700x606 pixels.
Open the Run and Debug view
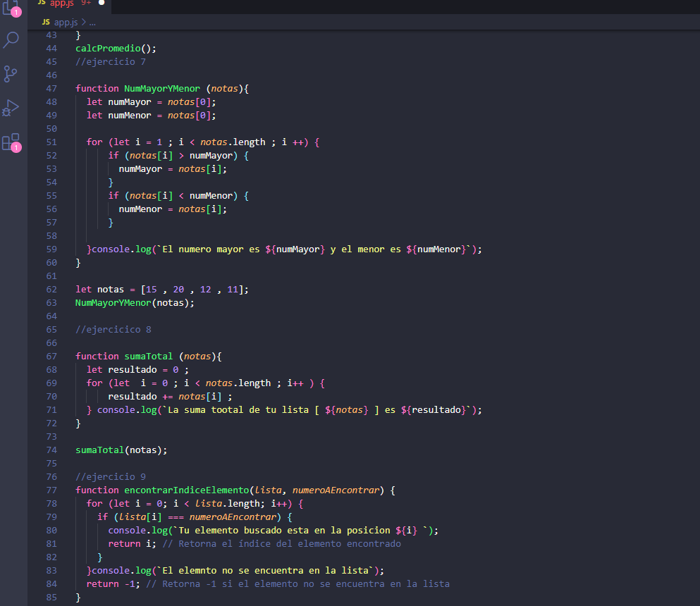11,108
